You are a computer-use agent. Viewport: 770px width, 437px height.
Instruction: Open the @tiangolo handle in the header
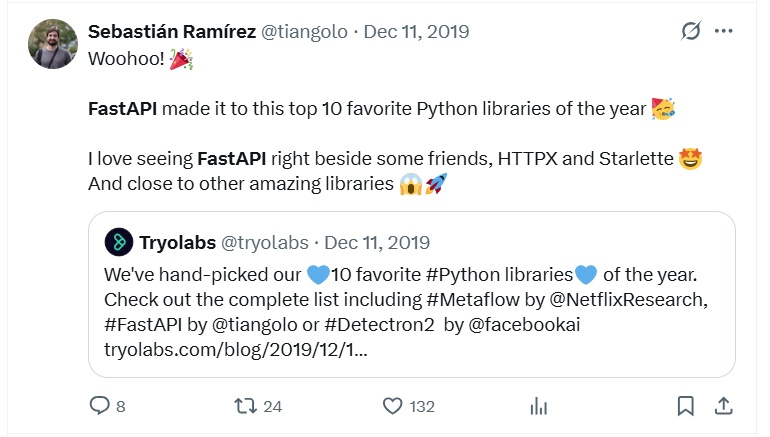click(x=303, y=32)
